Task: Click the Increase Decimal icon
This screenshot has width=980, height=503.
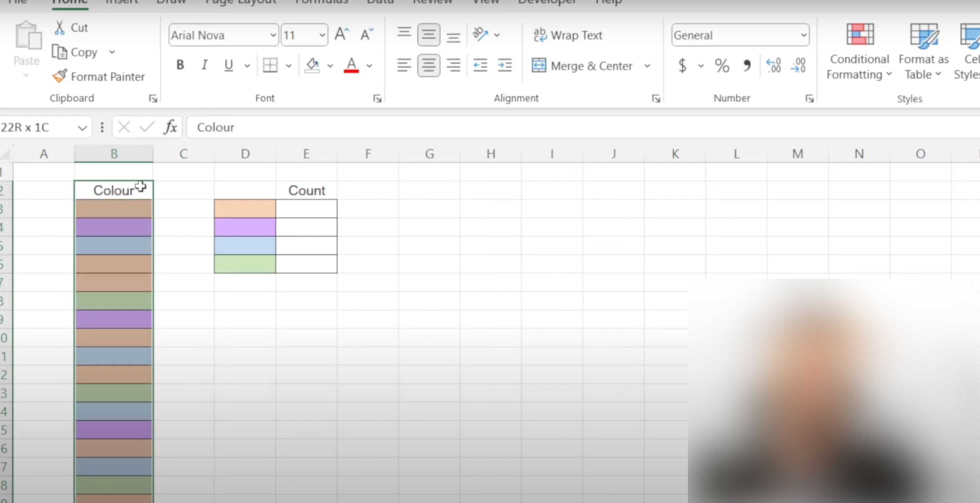Action: pos(773,65)
